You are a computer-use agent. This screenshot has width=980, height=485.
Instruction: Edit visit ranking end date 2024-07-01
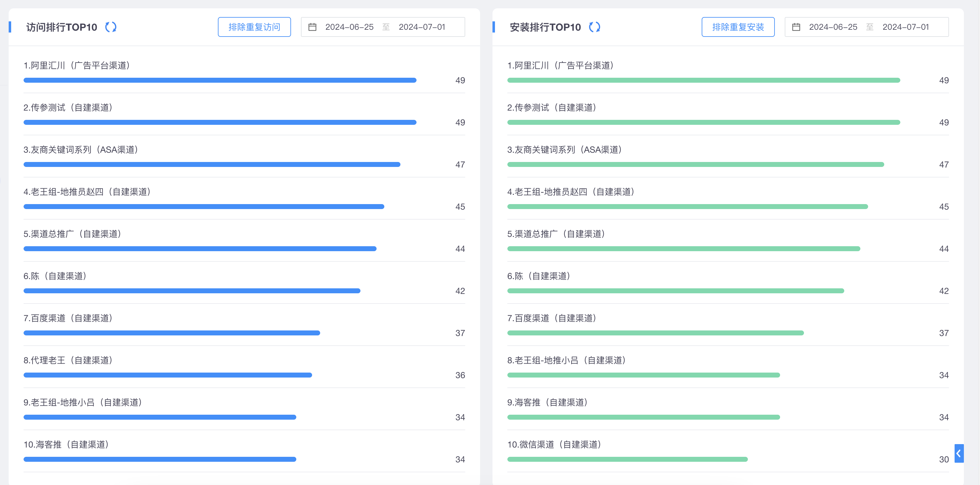422,27
